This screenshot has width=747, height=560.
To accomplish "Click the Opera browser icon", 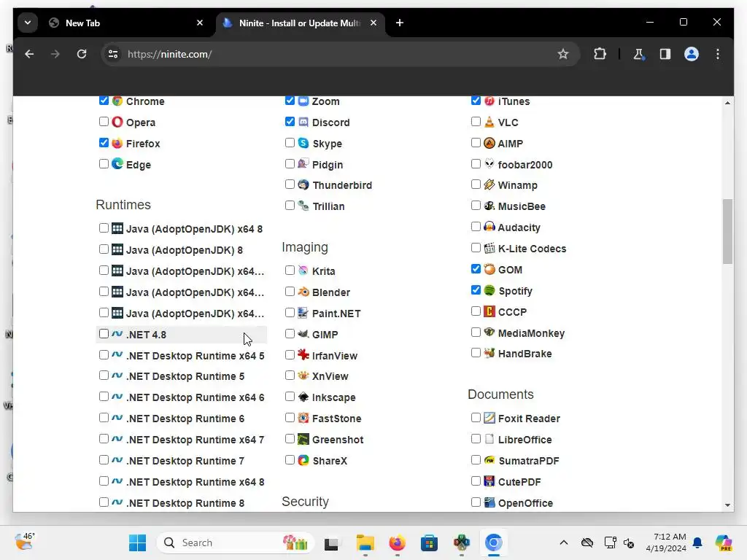I will point(117,122).
